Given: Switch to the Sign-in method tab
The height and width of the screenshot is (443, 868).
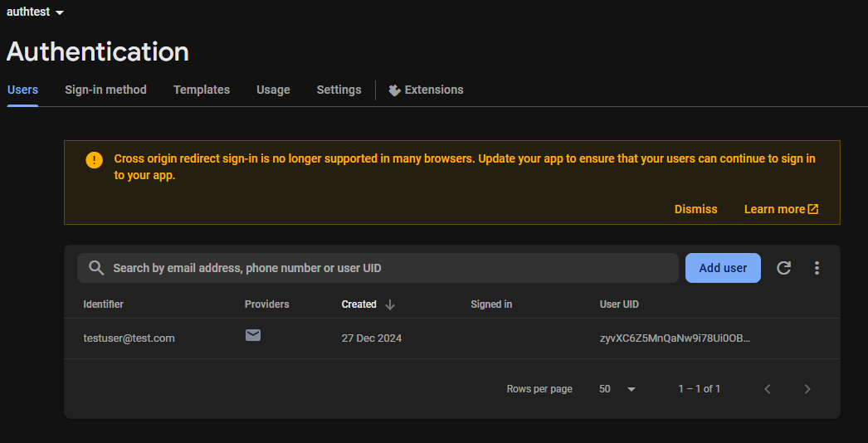Looking at the screenshot, I should (x=105, y=90).
